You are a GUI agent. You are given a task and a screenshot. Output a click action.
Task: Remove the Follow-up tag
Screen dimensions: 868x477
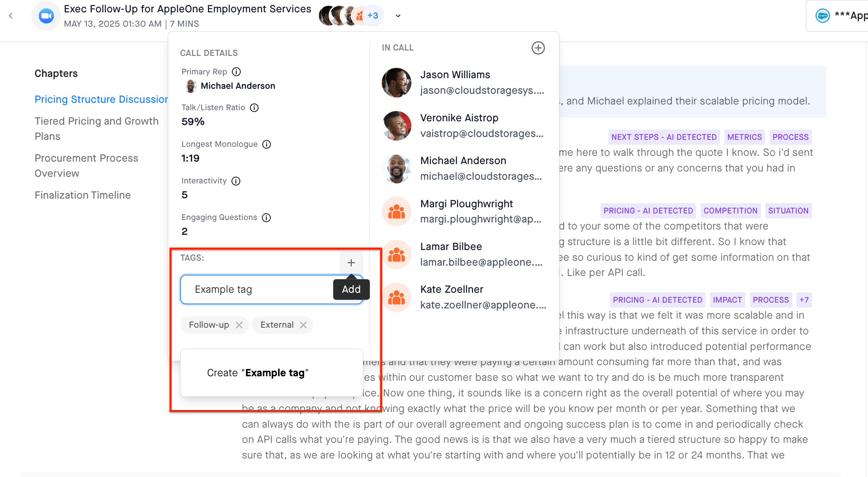pyautogui.click(x=239, y=325)
